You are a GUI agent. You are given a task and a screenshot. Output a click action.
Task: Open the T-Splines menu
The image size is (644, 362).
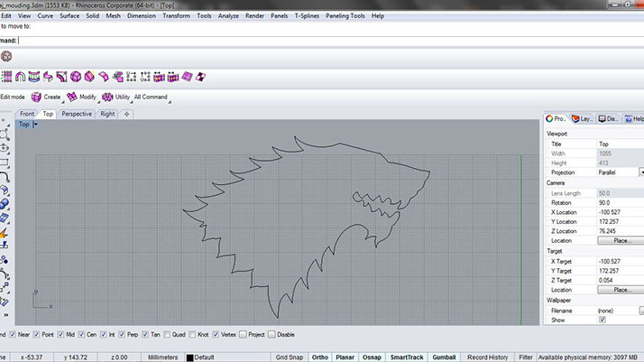(307, 15)
